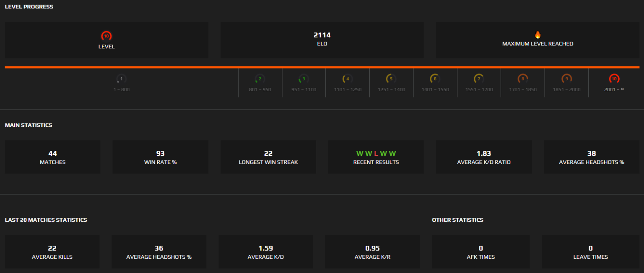Click the 2001 – ∞ ELO range segment
Image resolution: width=644 pixels, height=273 pixels.
(614, 83)
